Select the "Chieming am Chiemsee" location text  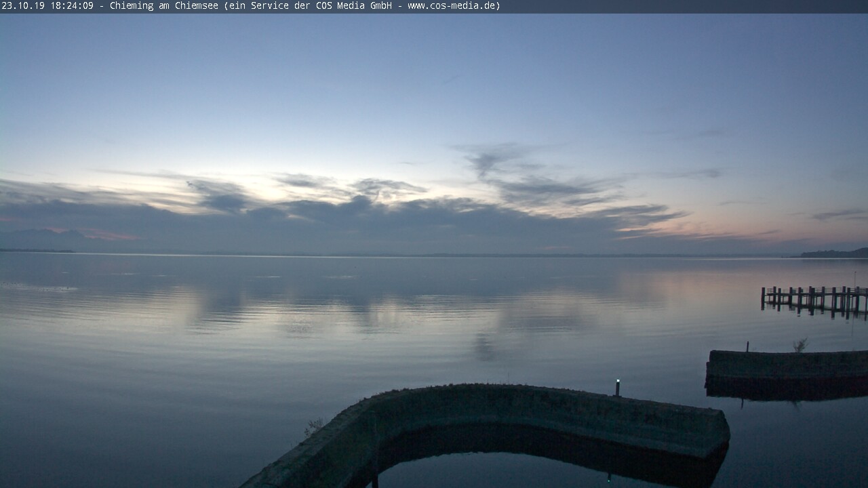coord(162,6)
